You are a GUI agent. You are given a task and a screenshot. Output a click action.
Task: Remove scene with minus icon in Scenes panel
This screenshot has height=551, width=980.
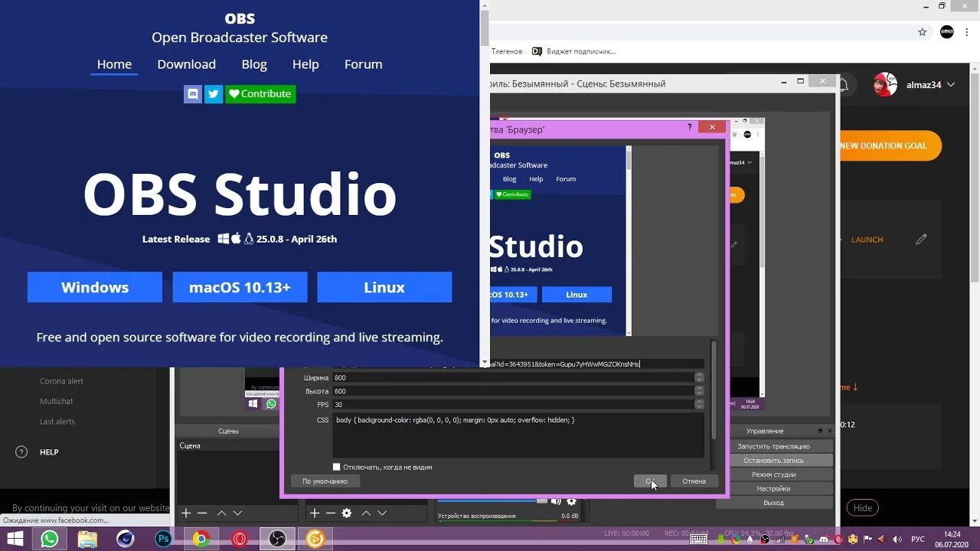point(202,513)
